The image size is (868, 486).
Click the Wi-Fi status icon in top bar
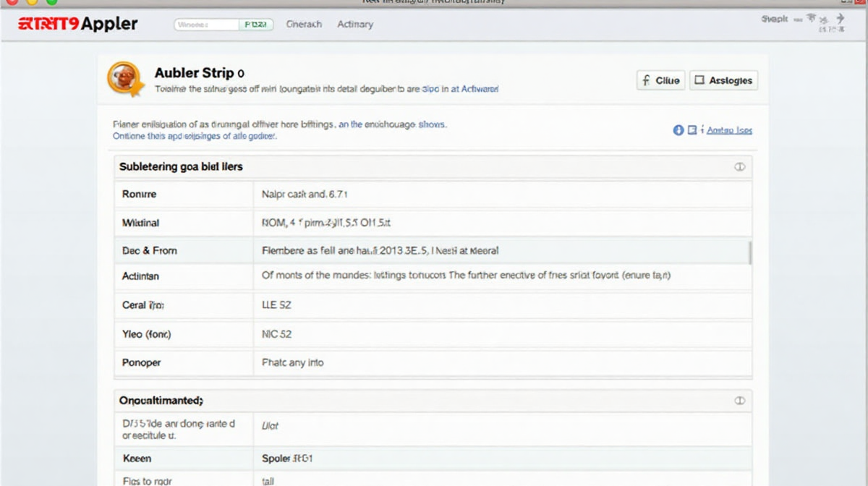point(811,19)
